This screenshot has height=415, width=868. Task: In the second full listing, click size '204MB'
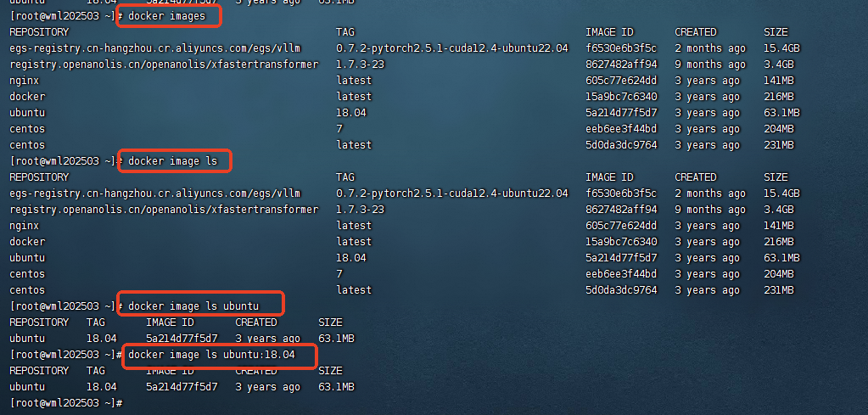click(x=779, y=274)
